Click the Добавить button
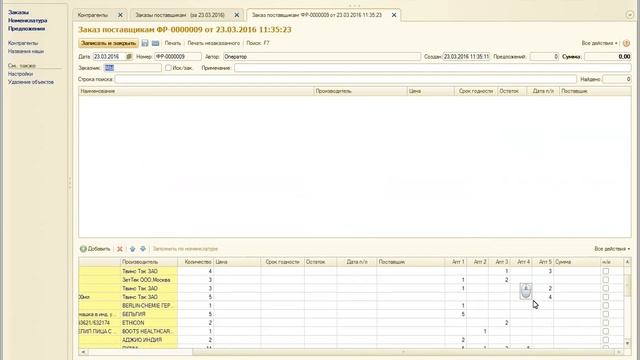Screen dimensions: 640x360 [95, 249]
